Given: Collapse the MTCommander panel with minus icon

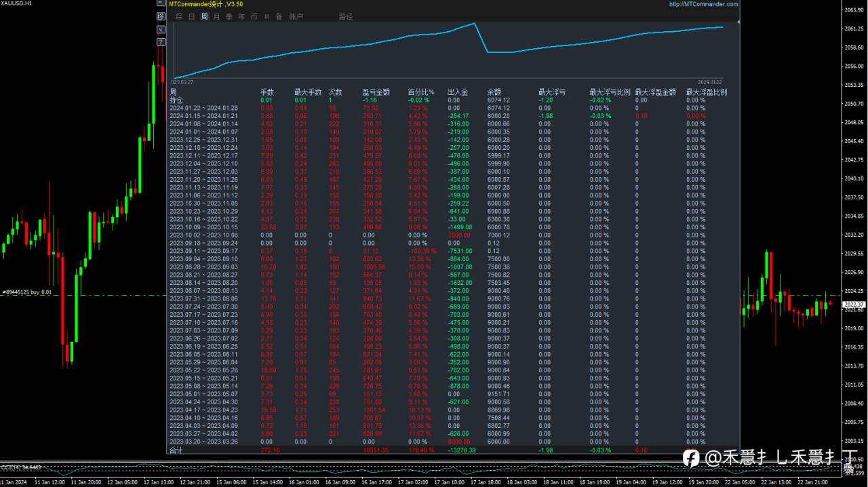Looking at the screenshot, I should pos(161,3).
